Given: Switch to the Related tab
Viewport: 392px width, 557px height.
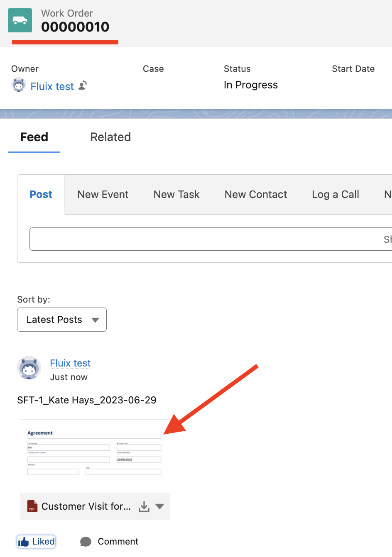Looking at the screenshot, I should point(110,137).
